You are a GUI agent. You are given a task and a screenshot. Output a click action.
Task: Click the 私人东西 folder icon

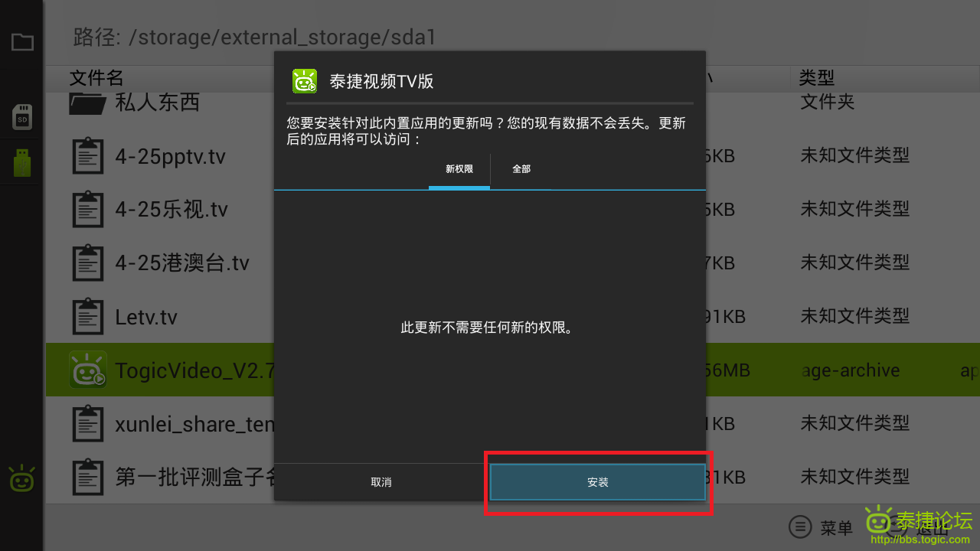(x=88, y=103)
